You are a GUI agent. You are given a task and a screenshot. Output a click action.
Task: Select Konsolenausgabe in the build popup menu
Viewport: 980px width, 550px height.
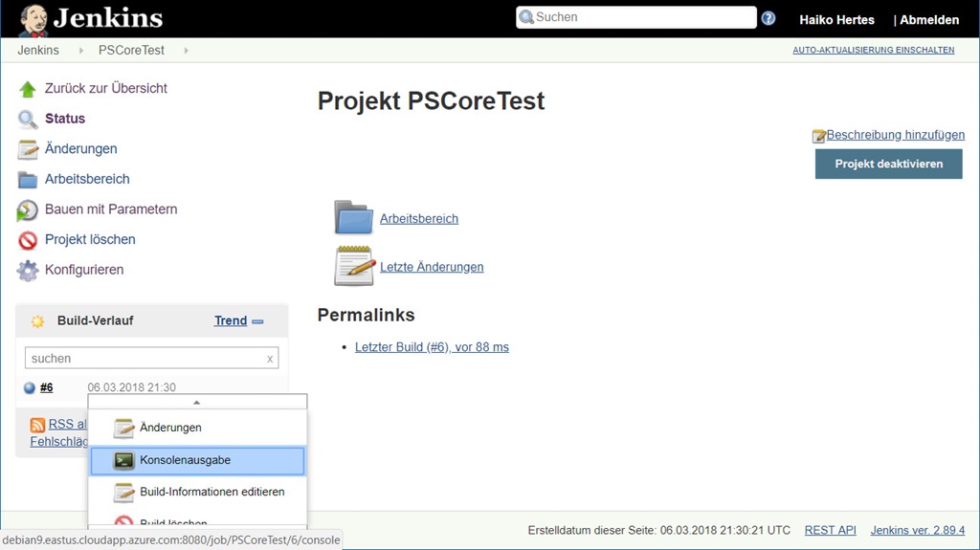(x=197, y=461)
